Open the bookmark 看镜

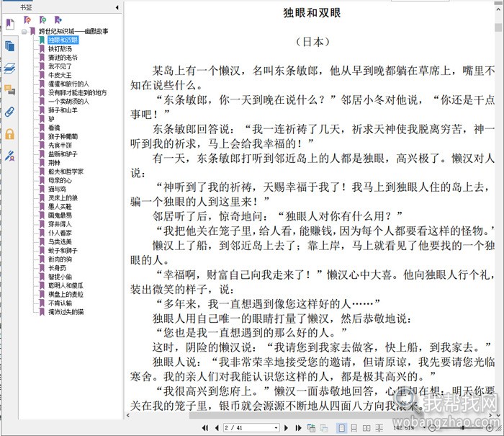click(x=54, y=128)
